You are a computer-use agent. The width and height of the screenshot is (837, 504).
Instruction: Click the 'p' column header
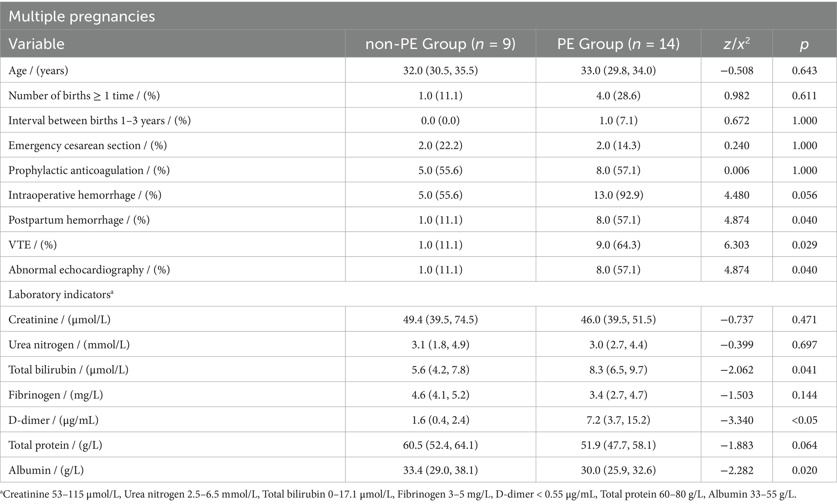click(804, 44)
